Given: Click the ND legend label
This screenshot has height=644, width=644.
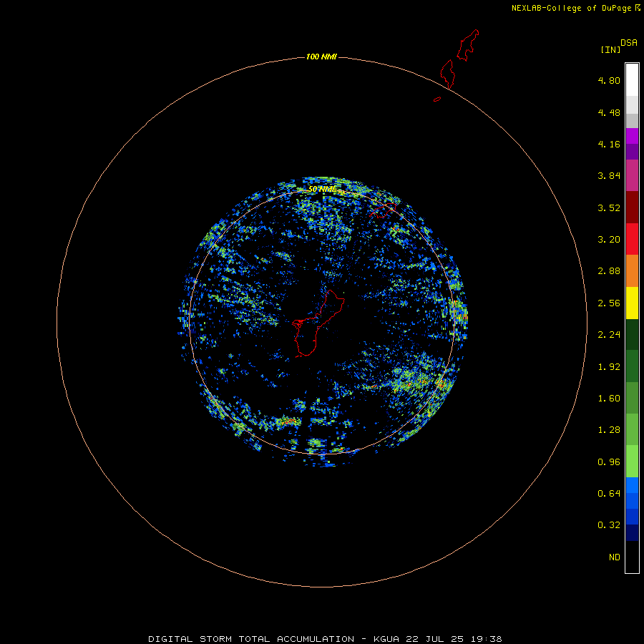Looking at the screenshot, I should coord(615,557).
